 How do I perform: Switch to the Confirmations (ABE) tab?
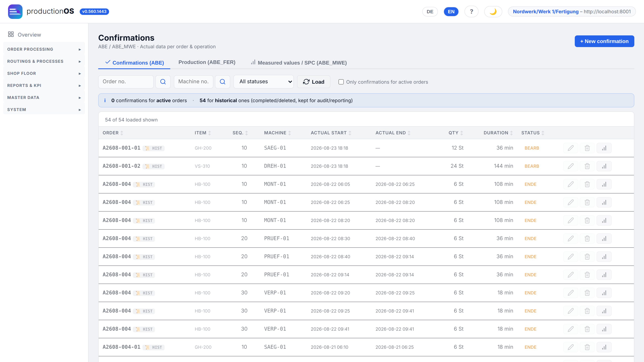click(134, 63)
